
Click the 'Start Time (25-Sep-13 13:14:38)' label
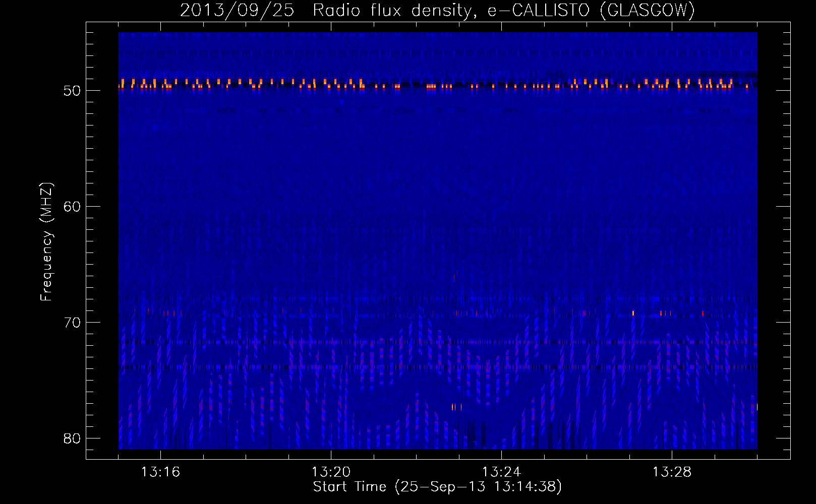coord(437,487)
